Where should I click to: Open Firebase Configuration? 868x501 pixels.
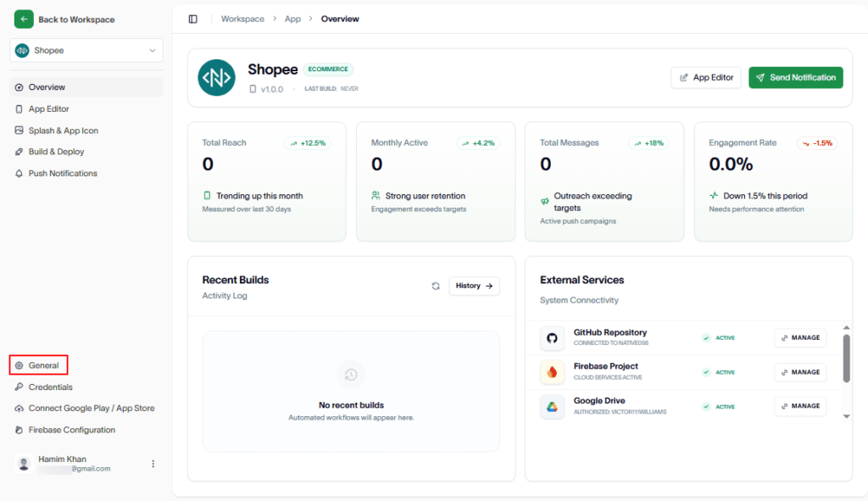(x=86, y=430)
